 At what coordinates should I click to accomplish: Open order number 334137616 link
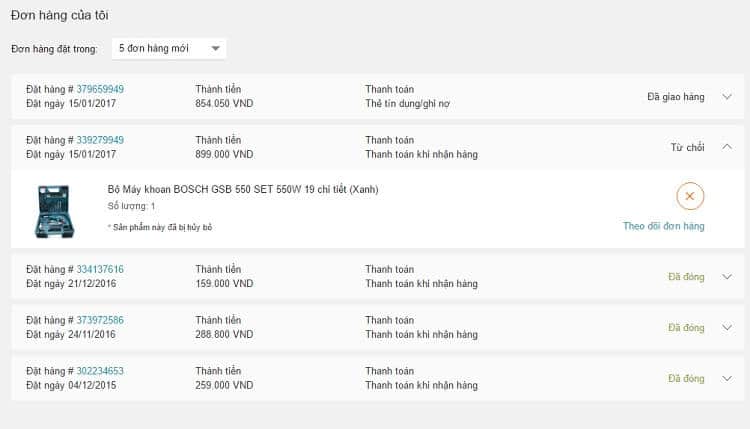[x=100, y=269]
